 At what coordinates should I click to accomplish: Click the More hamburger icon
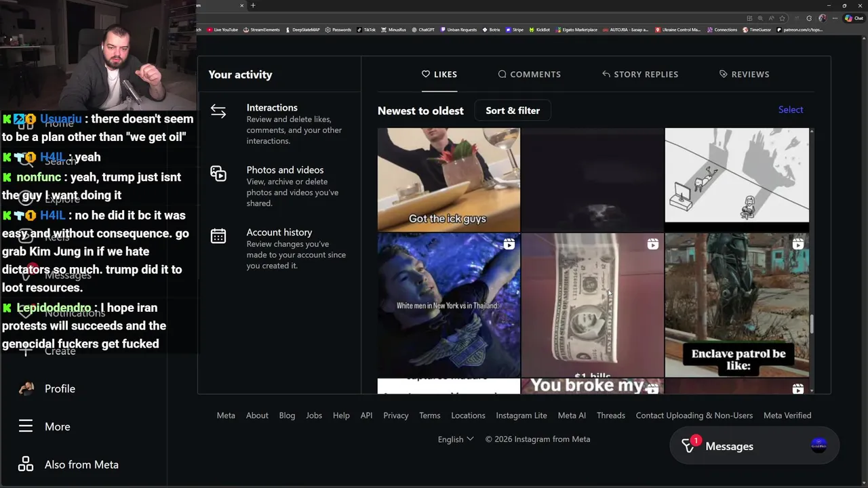(26, 426)
